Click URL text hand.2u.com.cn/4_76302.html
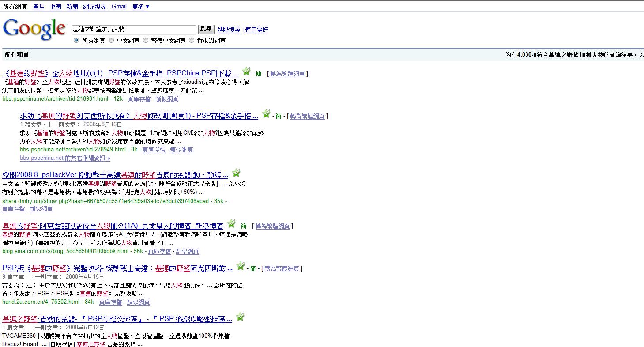This screenshot has height=347, width=644. pyautogui.click(x=41, y=302)
